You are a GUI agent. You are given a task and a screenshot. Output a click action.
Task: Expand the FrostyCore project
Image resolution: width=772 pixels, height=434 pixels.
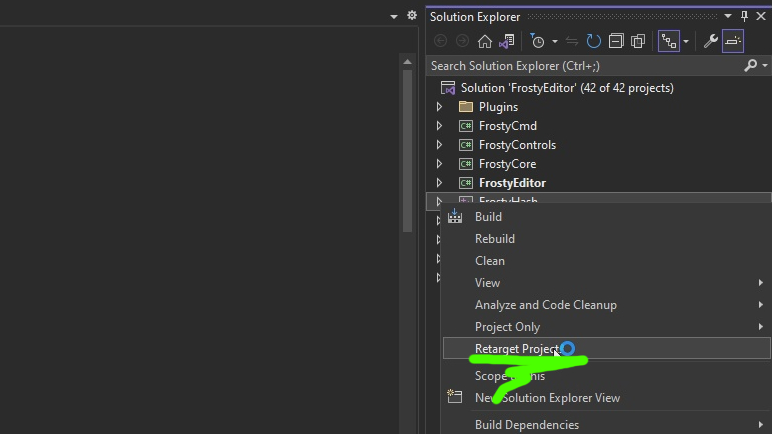pos(439,164)
